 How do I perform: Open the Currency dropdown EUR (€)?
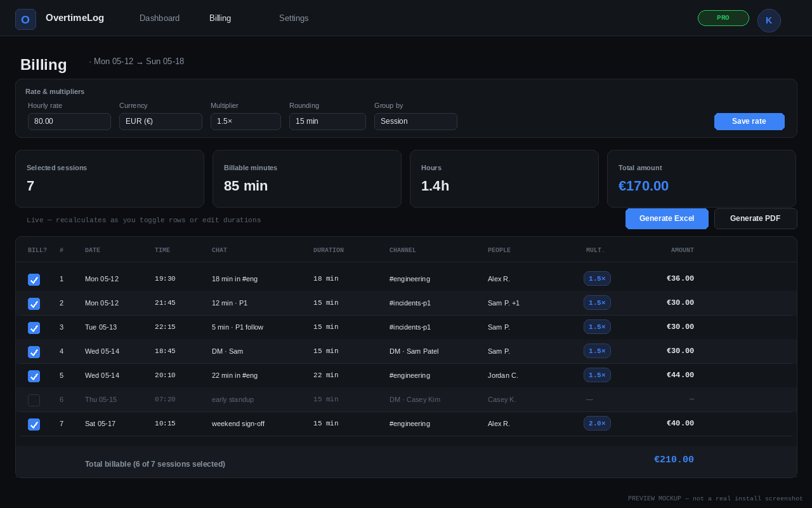coord(160,121)
